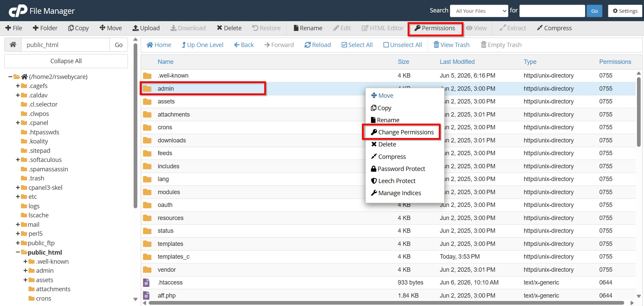Click the Move toolbar button
Viewport: 644px width, 306px height.
(x=111, y=28)
